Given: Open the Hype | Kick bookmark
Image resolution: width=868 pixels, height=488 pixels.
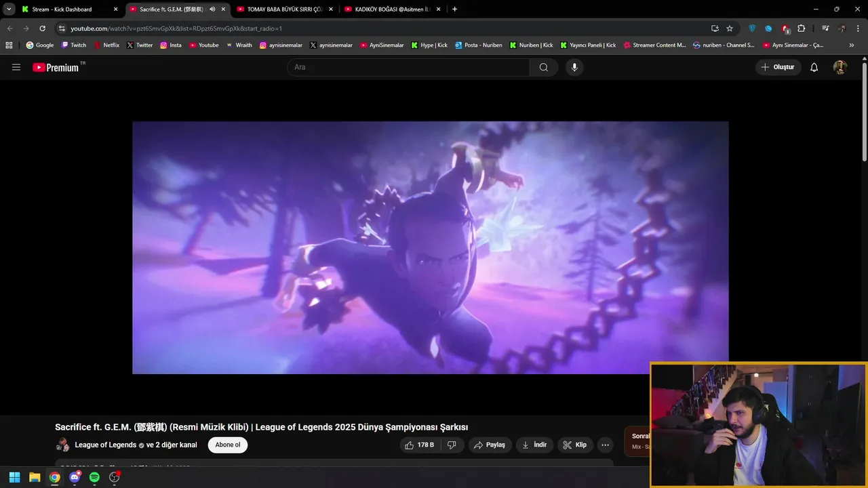Looking at the screenshot, I should pyautogui.click(x=429, y=45).
